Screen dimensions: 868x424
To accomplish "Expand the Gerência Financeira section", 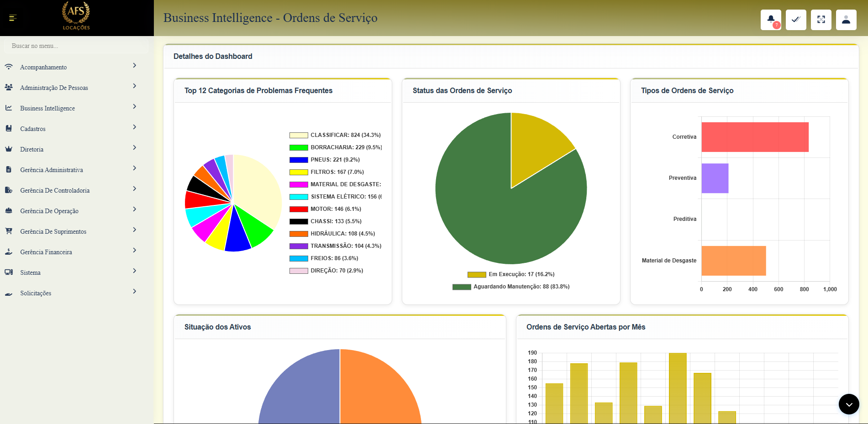I will (46, 251).
